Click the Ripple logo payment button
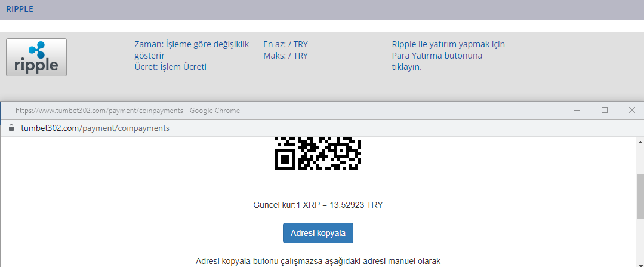Image resolution: width=644 pixels, height=267 pixels. (x=36, y=57)
